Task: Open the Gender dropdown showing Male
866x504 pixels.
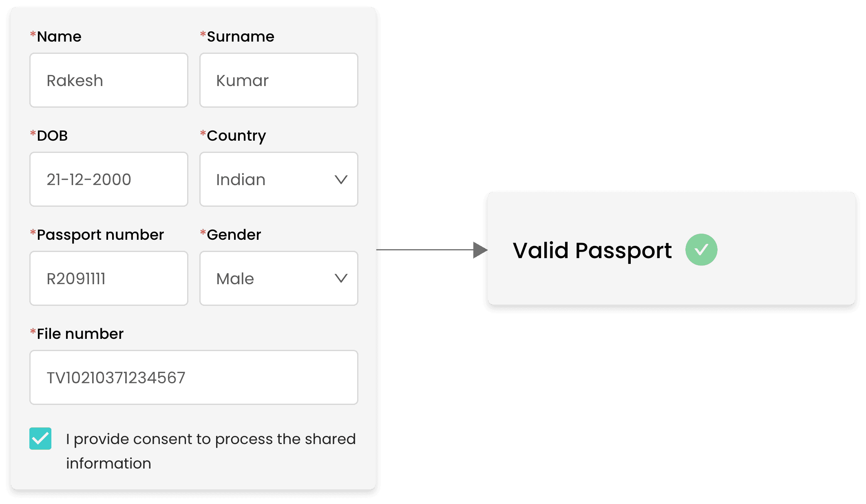Action: coord(278,279)
